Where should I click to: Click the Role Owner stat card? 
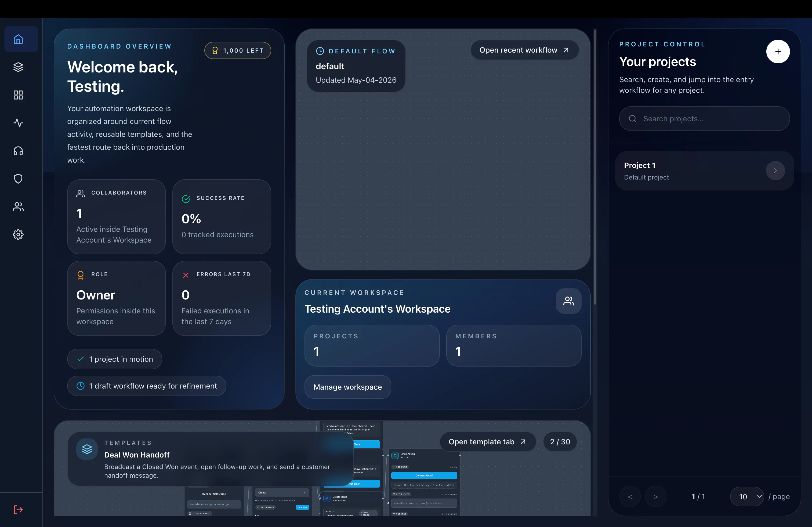coord(116,298)
